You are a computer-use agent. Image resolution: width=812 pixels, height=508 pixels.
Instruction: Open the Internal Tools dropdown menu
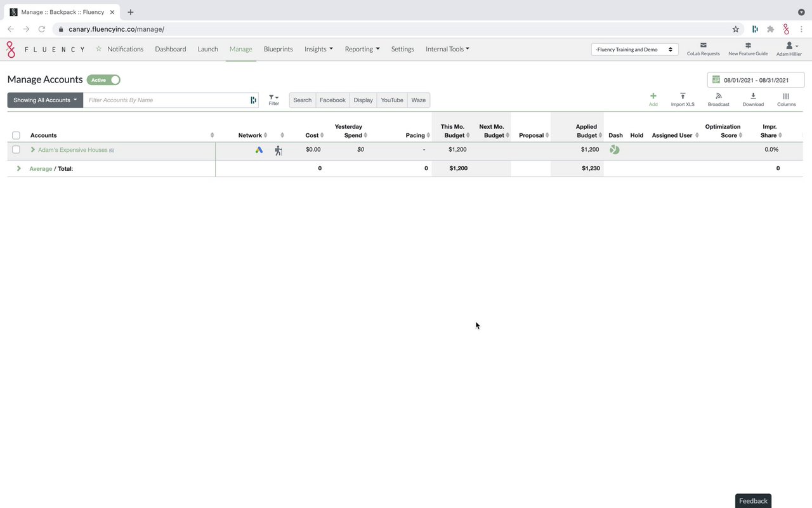click(x=447, y=49)
